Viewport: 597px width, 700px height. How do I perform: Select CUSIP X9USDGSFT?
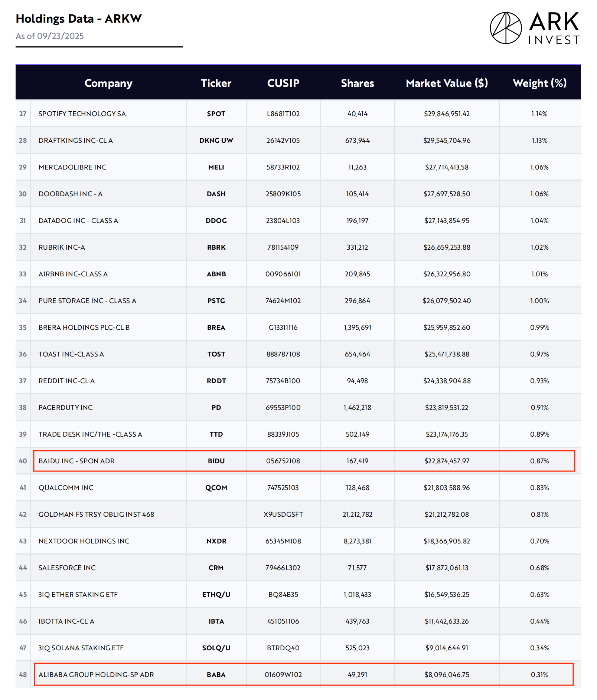click(x=283, y=515)
